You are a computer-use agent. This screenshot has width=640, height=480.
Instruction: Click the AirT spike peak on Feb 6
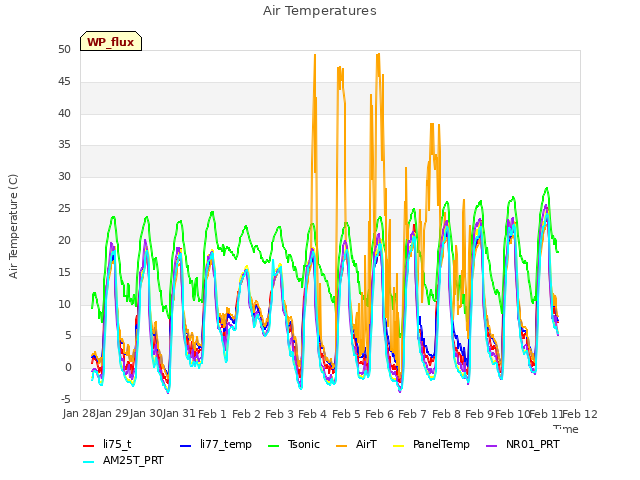[378, 54]
